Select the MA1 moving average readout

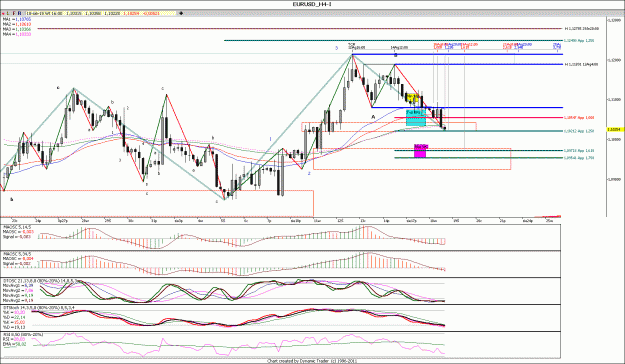(x=17, y=19)
